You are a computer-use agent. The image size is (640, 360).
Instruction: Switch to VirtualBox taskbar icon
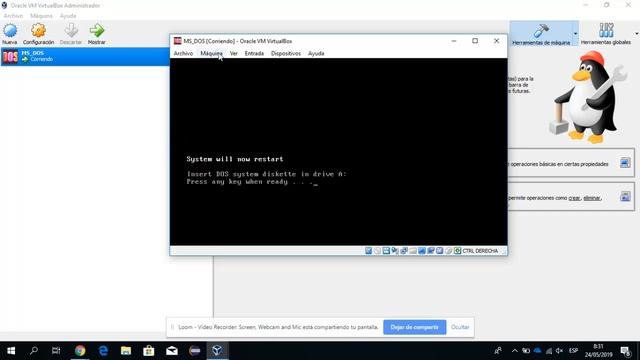[x=217, y=351]
